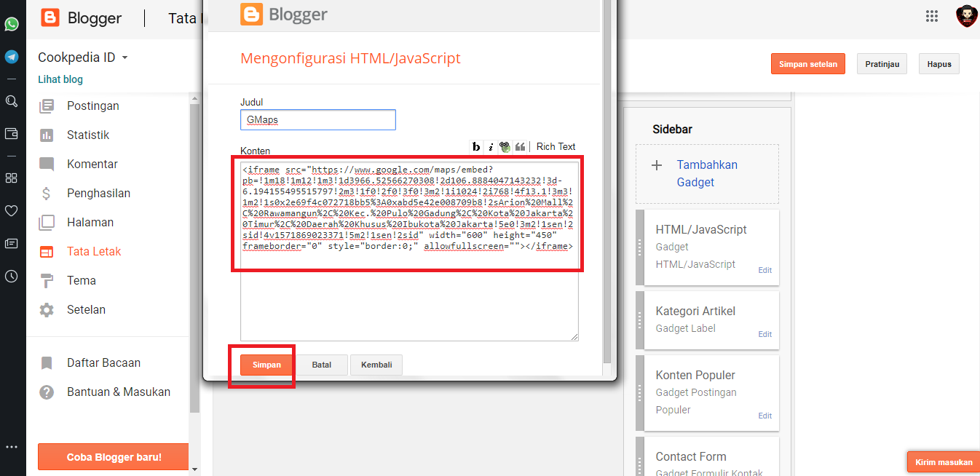Image resolution: width=980 pixels, height=476 pixels.
Task: Edit the Kategori Artikel gadget
Action: (x=764, y=334)
